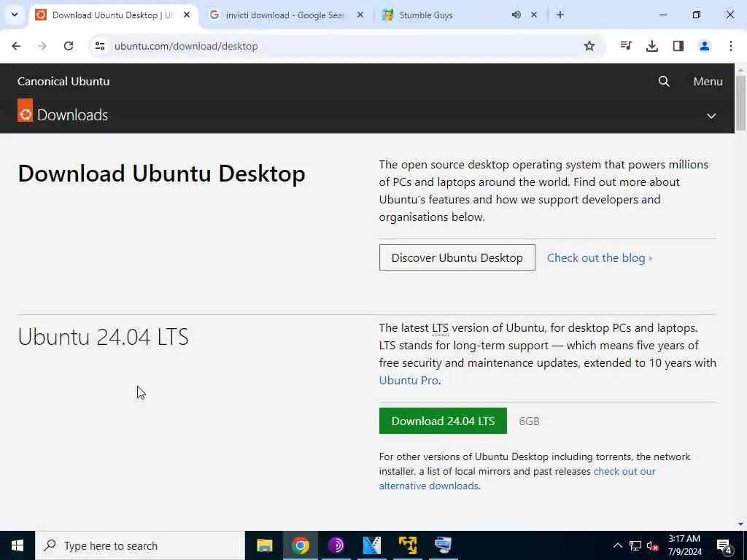Toggle Chrome side panel icon
The image size is (747, 560).
tap(678, 46)
